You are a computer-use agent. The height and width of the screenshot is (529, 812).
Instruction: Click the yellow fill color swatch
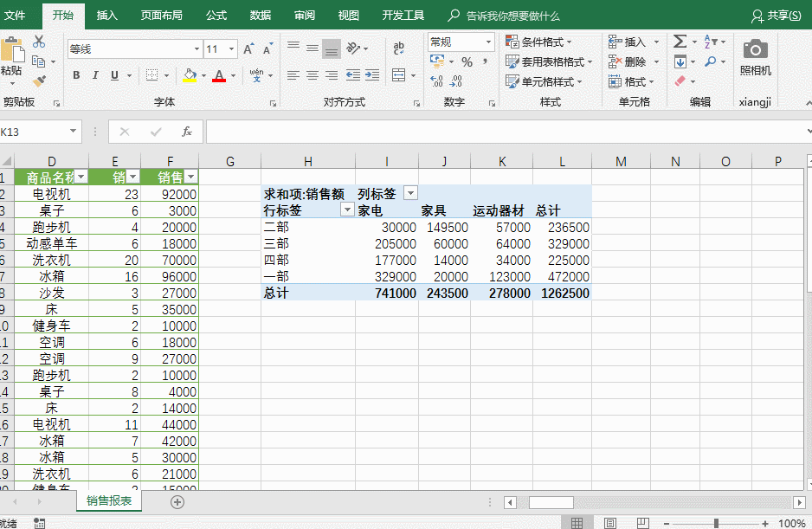190,75
